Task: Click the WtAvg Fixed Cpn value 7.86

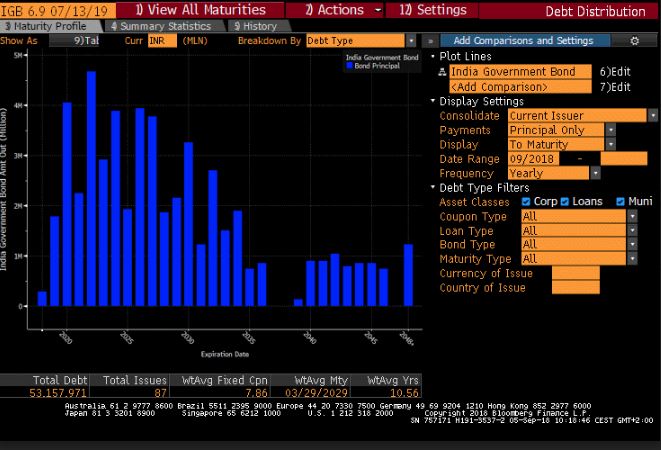Action: point(256,393)
